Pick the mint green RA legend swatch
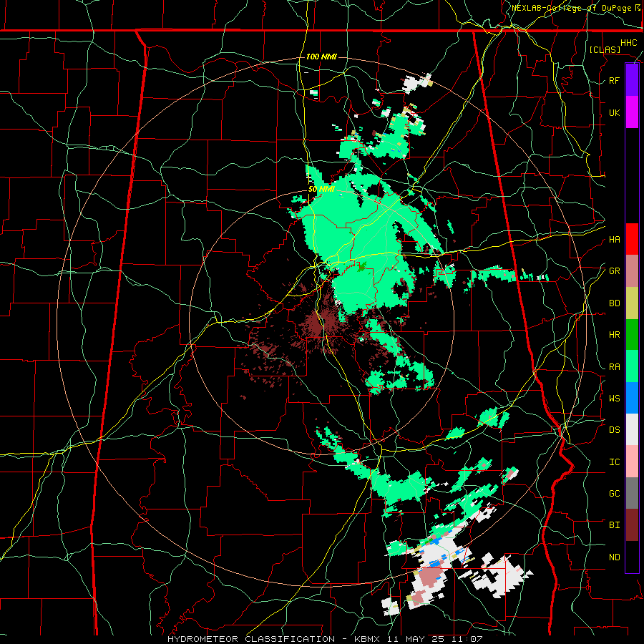 coord(632,366)
